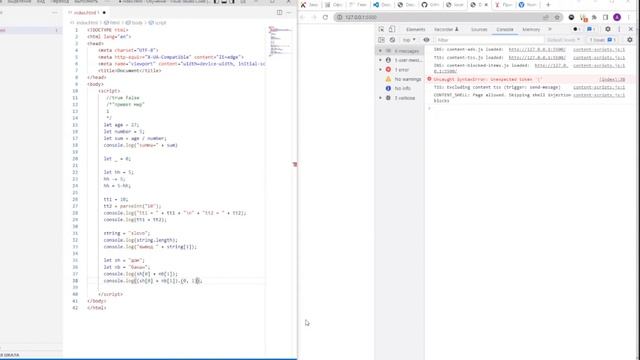Open the browser side panel icon
The height and width of the screenshot is (360, 640).
[605, 17]
